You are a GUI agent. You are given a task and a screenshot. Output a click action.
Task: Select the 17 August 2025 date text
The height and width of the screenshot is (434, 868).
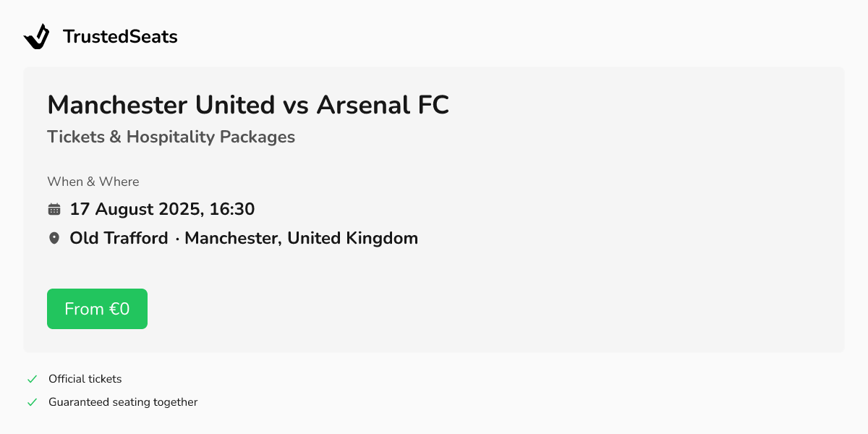coord(161,208)
